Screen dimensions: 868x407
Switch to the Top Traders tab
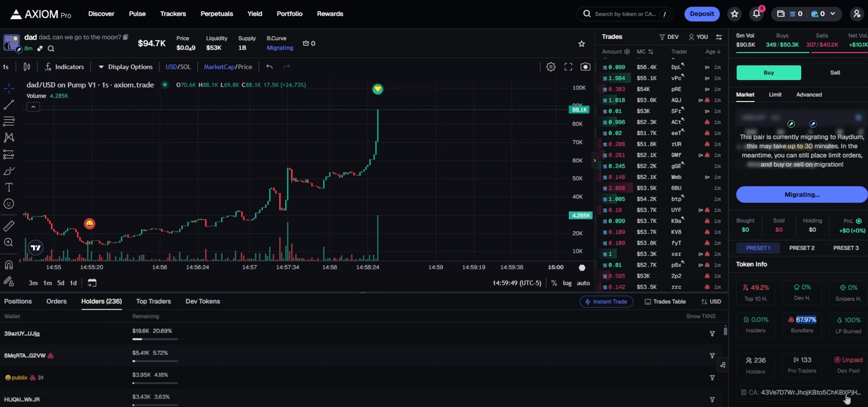pyautogui.click(x=154, y=301)
